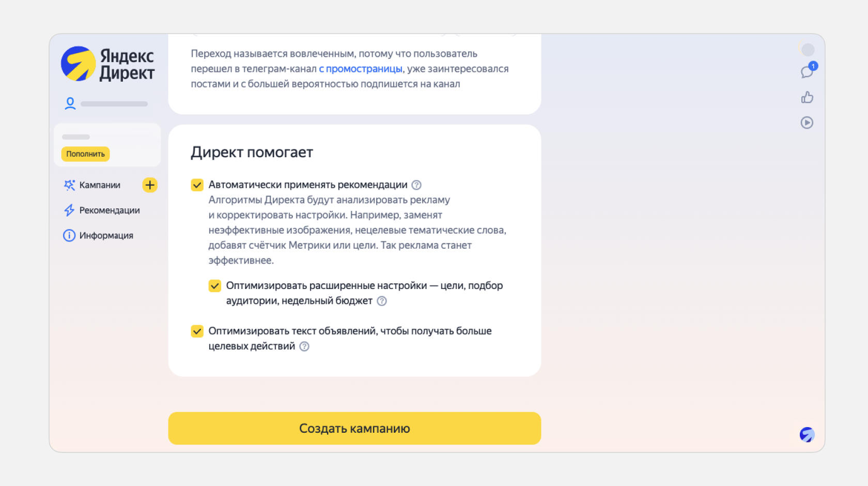Click the lightning icon beside Рекомендации

pyautogui.click(x=69, y=210)
